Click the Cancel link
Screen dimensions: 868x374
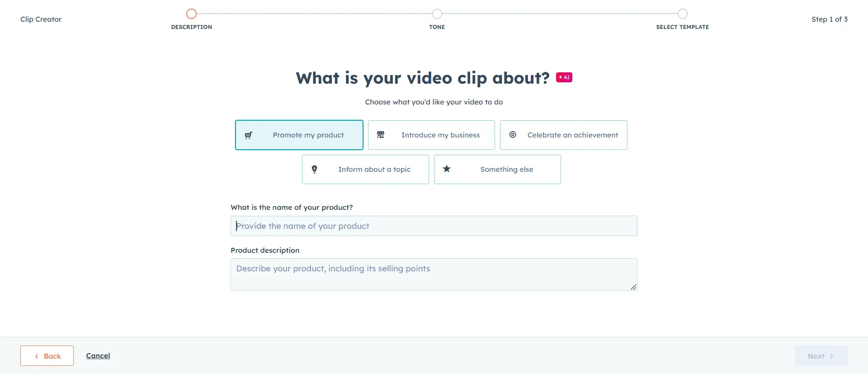98,356
